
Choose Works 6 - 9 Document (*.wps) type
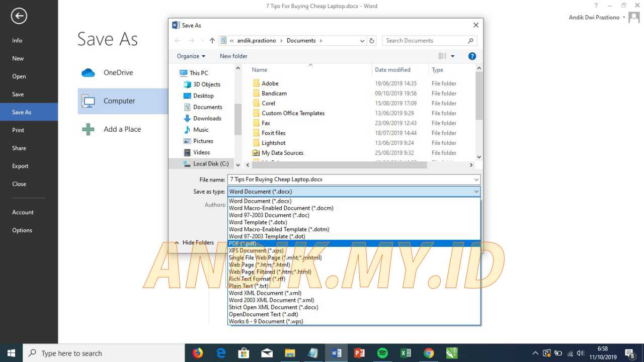(x=354, y=321)
